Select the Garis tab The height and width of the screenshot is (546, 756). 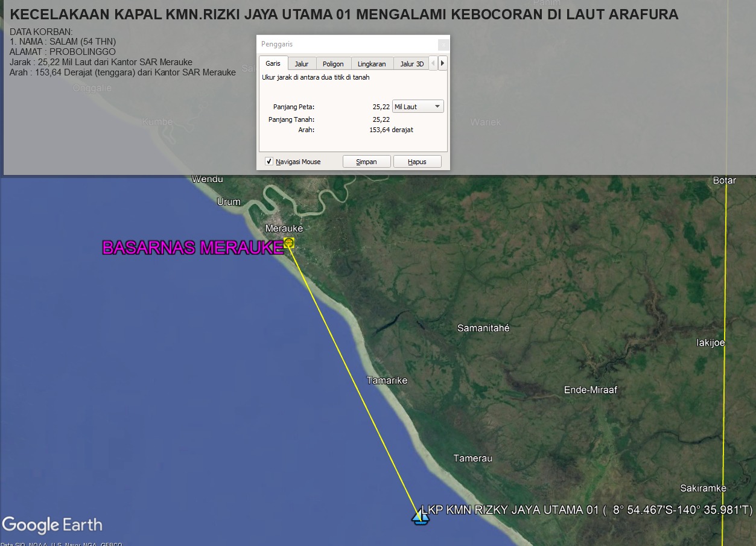pyautogui.click(x=273, y=63)
